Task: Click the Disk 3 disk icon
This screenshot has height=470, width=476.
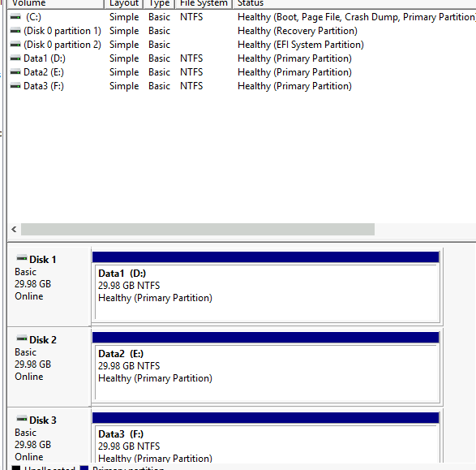Action: pyautogui.click(x=22, y=419)
